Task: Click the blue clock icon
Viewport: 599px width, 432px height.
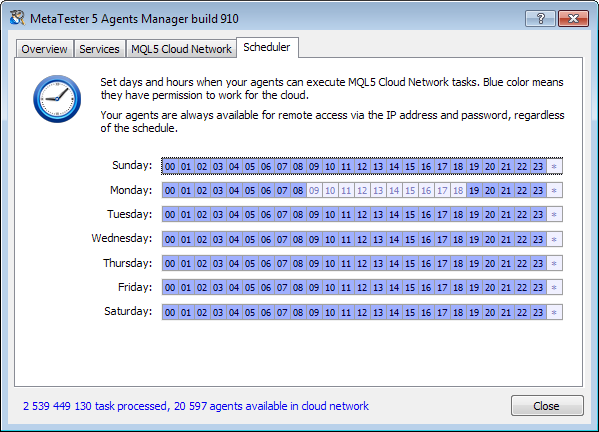Action: (x=57, y=99)
